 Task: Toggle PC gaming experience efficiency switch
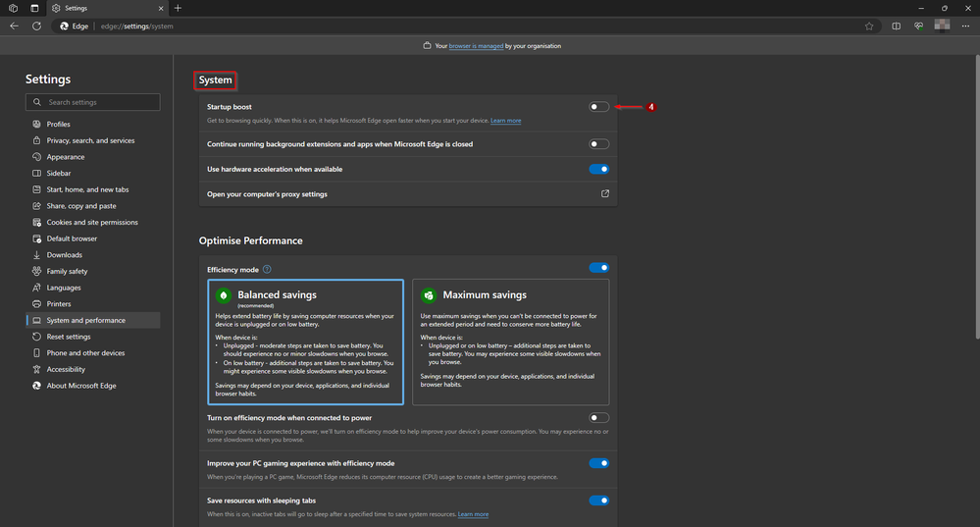click(598, 463)
